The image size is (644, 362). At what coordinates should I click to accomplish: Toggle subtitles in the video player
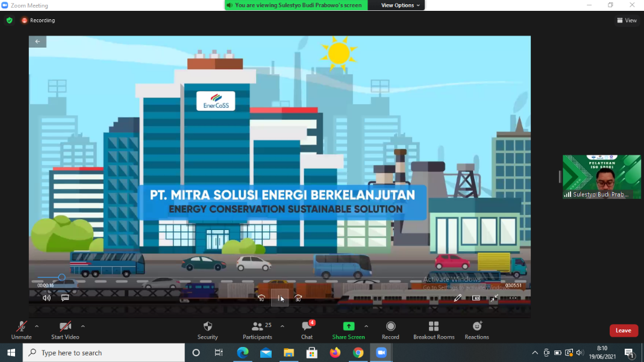click(65, 298)
